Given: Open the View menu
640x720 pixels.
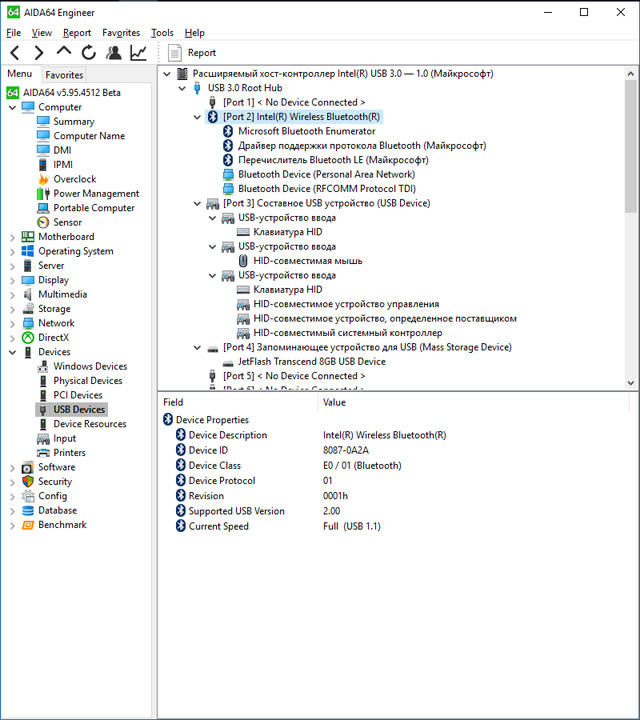Looking at the screenshot, I should pyautogui.click(x=41, y=33).
